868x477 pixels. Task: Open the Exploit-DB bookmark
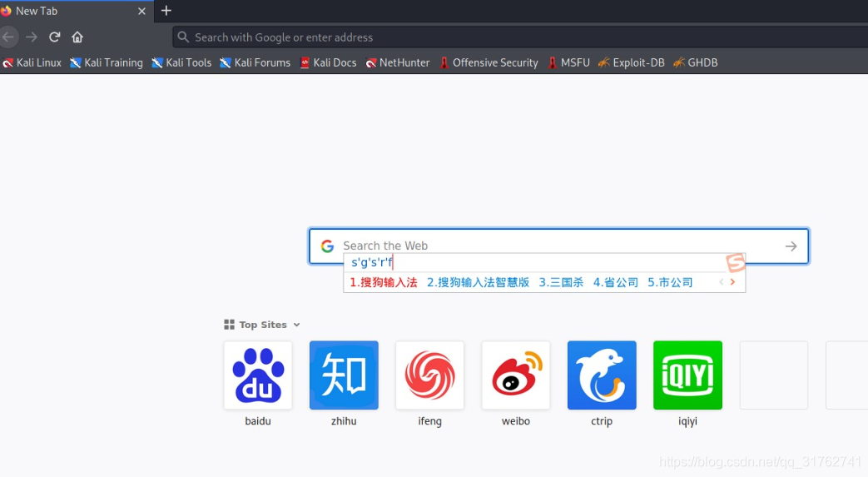(632, 62)
